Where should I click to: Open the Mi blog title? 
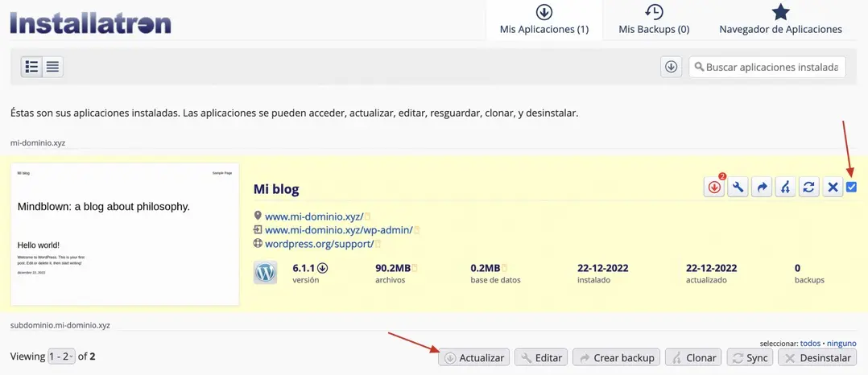tap(276, 189)
